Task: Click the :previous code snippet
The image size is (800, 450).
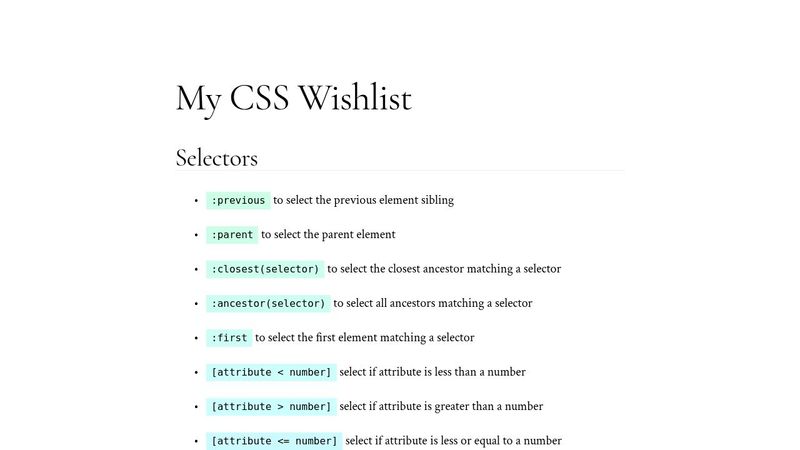Action: tap(238, 200)
